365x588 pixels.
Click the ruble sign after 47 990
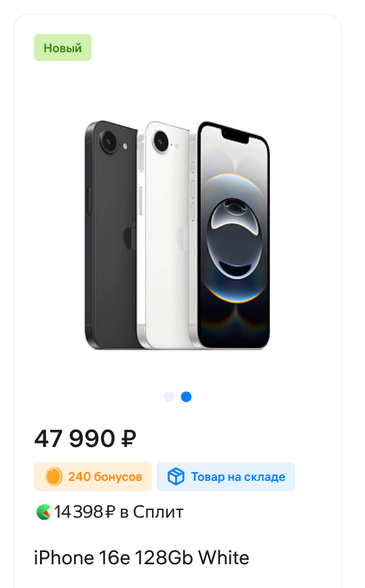pos(128,439)
